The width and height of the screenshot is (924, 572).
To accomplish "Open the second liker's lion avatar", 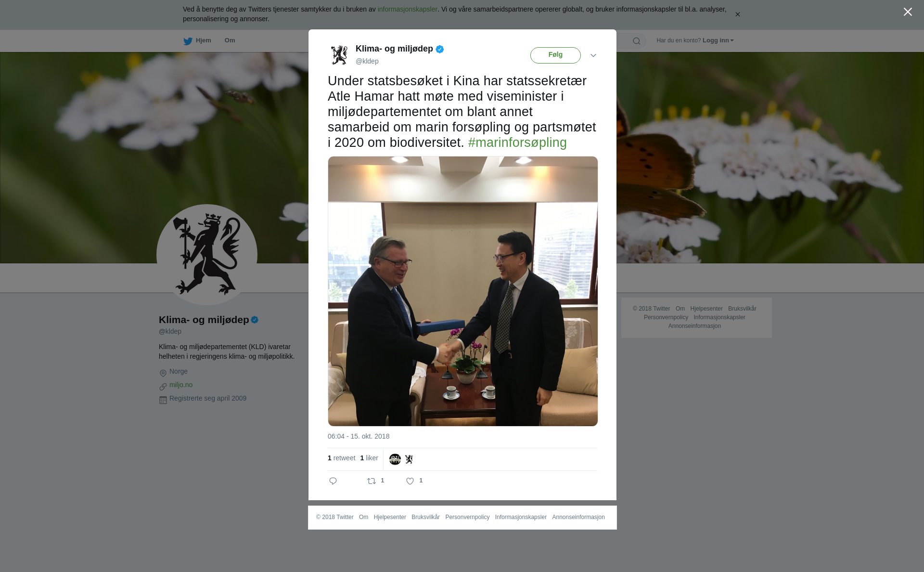I will (409, 459).
